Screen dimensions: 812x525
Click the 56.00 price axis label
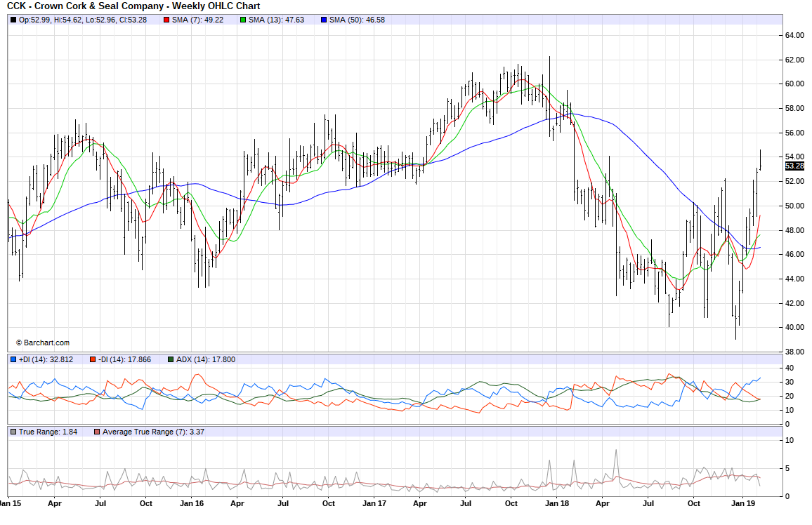coord(794,133)
